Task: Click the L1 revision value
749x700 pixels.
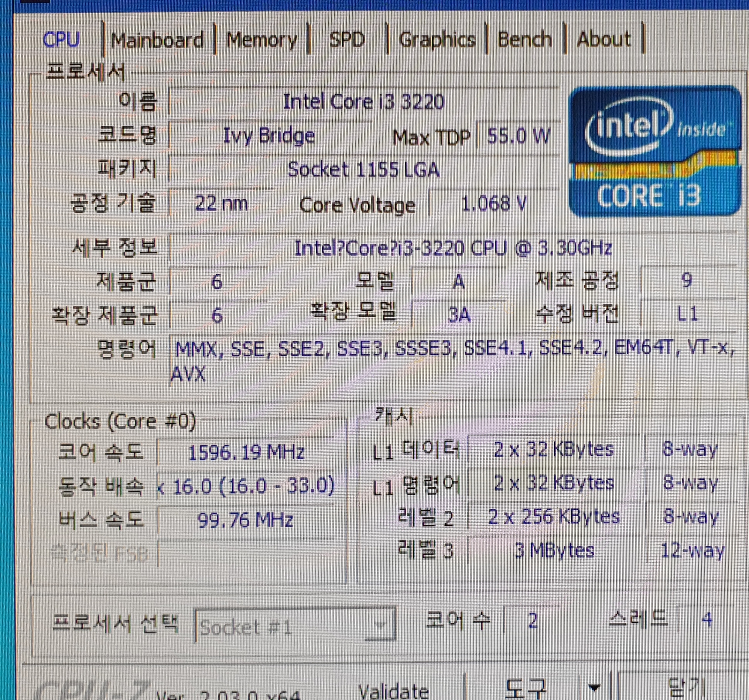Action: pos(687,313)
